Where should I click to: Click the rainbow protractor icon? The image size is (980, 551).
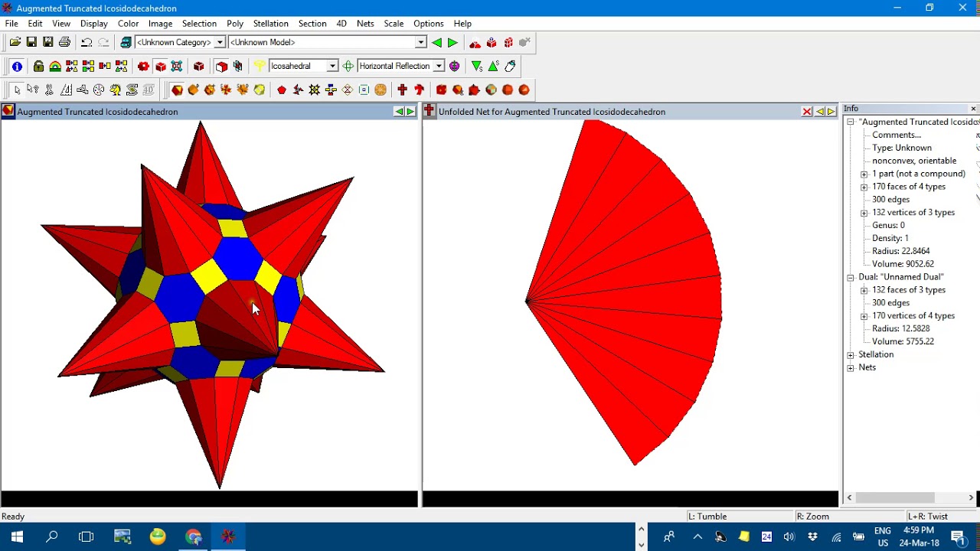tap(55, 67)
